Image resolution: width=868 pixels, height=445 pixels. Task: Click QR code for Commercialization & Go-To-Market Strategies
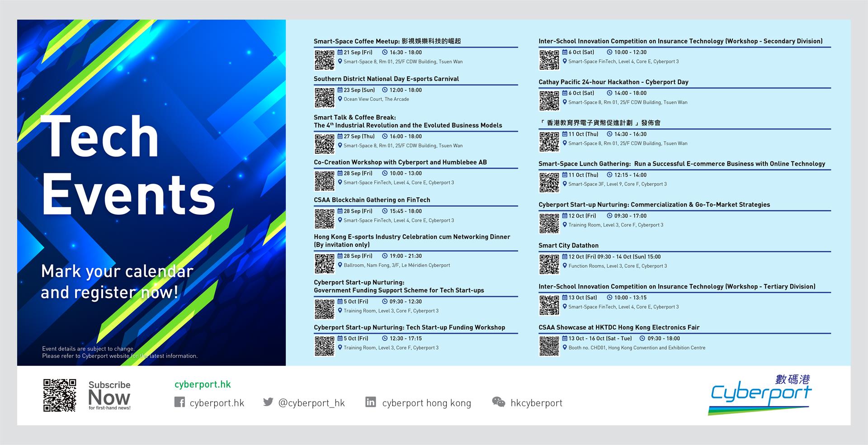[x=549, y=223]
